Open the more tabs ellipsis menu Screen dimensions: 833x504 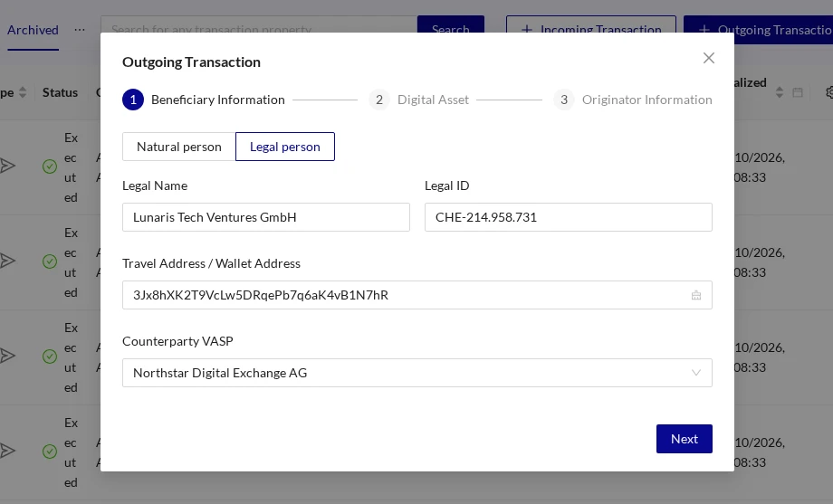(x=80, y=30)
